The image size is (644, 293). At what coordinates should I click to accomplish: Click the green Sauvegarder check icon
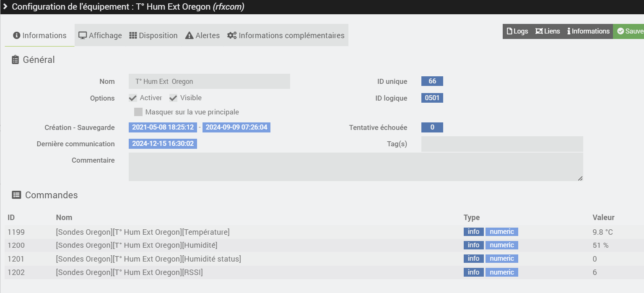(621, 31)
